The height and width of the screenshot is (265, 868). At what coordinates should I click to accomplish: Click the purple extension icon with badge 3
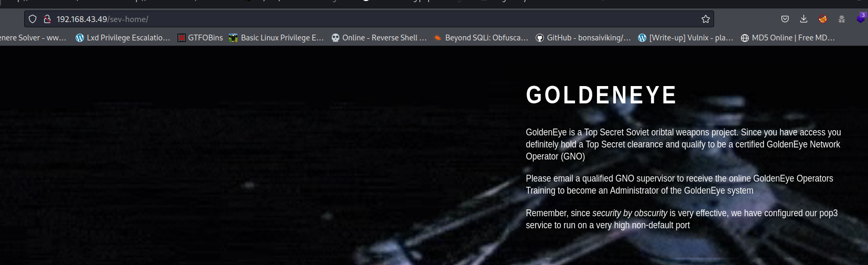tap(860, 18)
